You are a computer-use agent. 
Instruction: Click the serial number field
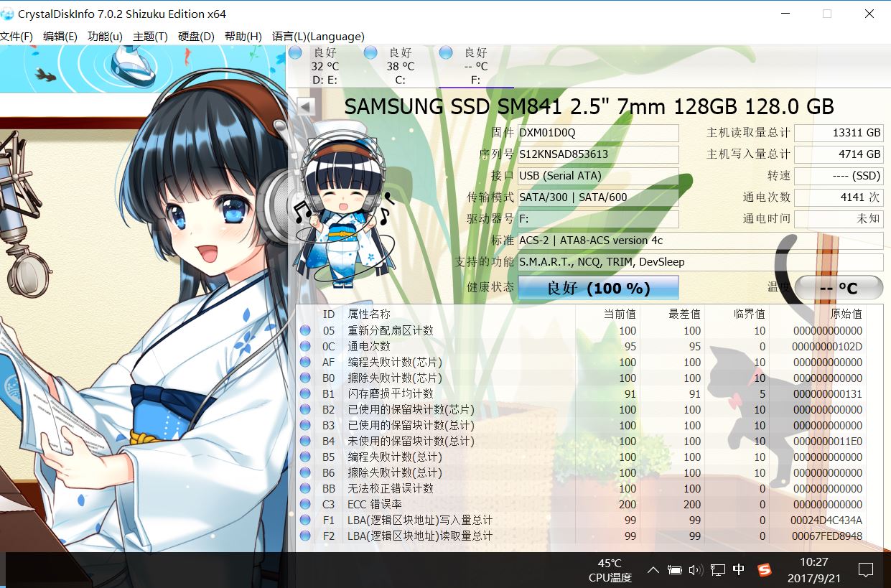[598, 154]
